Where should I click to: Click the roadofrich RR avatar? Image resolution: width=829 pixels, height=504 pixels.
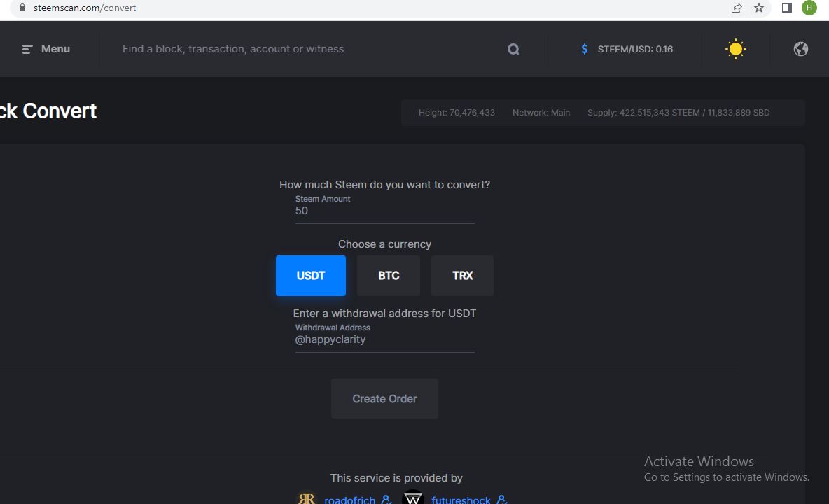pyautogui.click(x=306, y=498)
